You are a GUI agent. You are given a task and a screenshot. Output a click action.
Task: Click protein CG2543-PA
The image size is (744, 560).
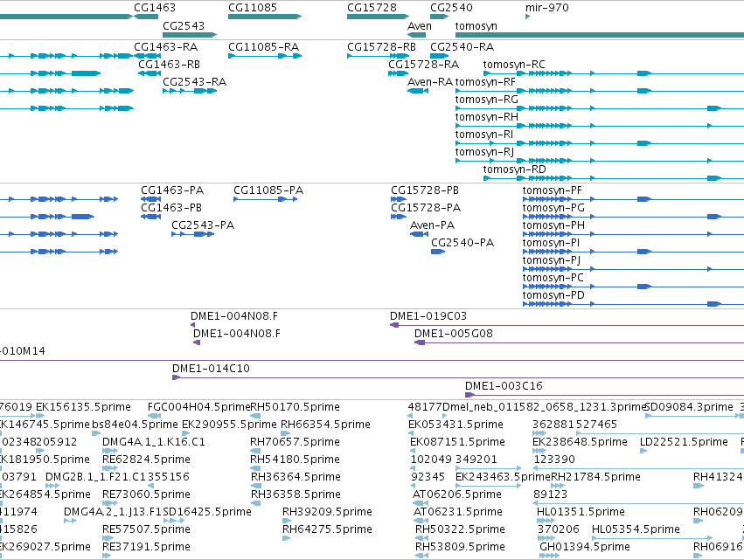(x=203, y=225)
